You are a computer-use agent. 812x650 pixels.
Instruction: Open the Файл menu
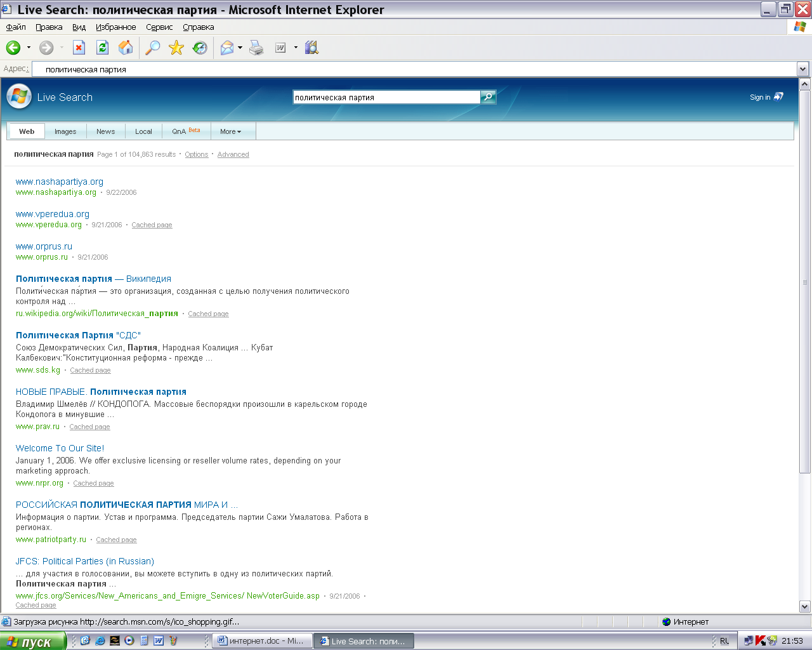(16, 27)
